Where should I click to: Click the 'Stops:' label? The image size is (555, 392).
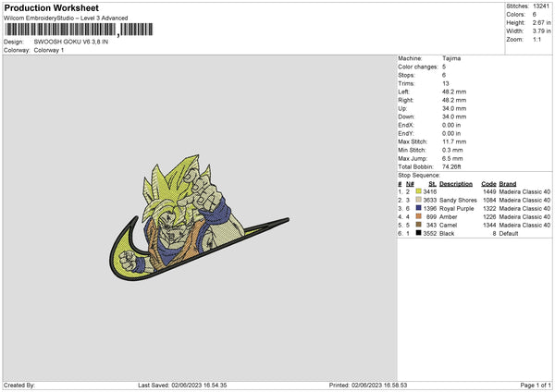(x=406, y=75)
